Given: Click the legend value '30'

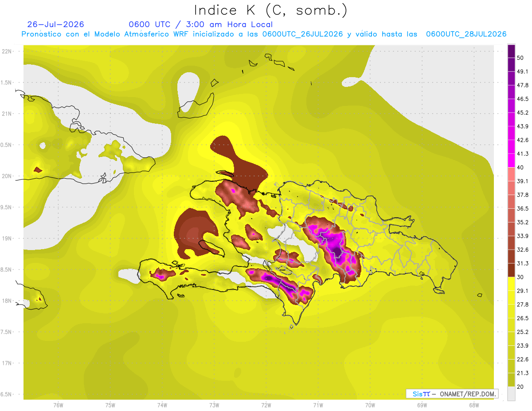Looking at the screenshot, I should click(521, 277).
